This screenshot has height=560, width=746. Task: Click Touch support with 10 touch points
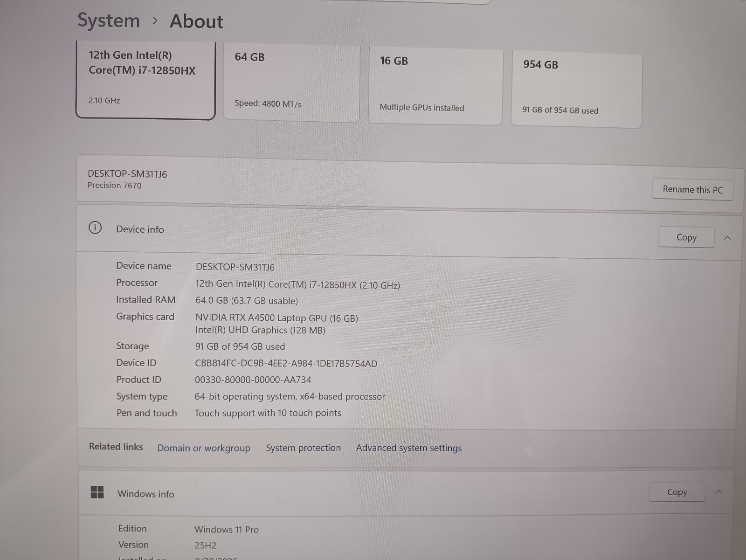[x=268, y=413]
